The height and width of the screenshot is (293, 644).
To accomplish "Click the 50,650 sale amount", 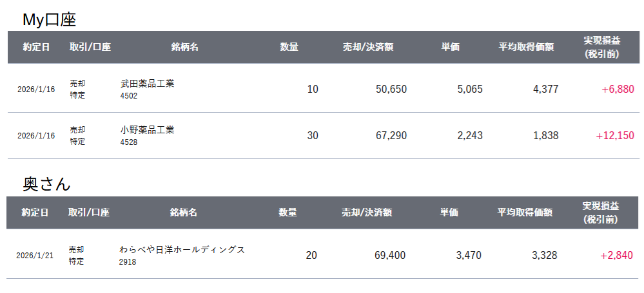I will coord(391,89).
